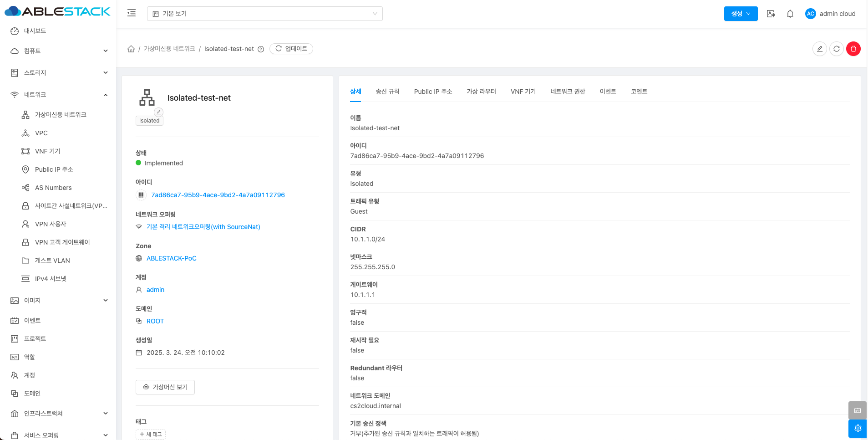Click the 새 태그 add tag button

[x=151, y=434]
